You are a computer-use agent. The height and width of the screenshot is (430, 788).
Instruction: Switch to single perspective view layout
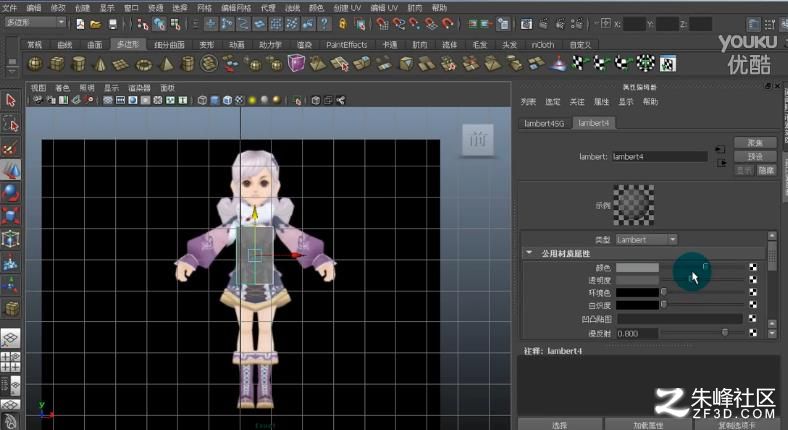(x=11, y=339)
